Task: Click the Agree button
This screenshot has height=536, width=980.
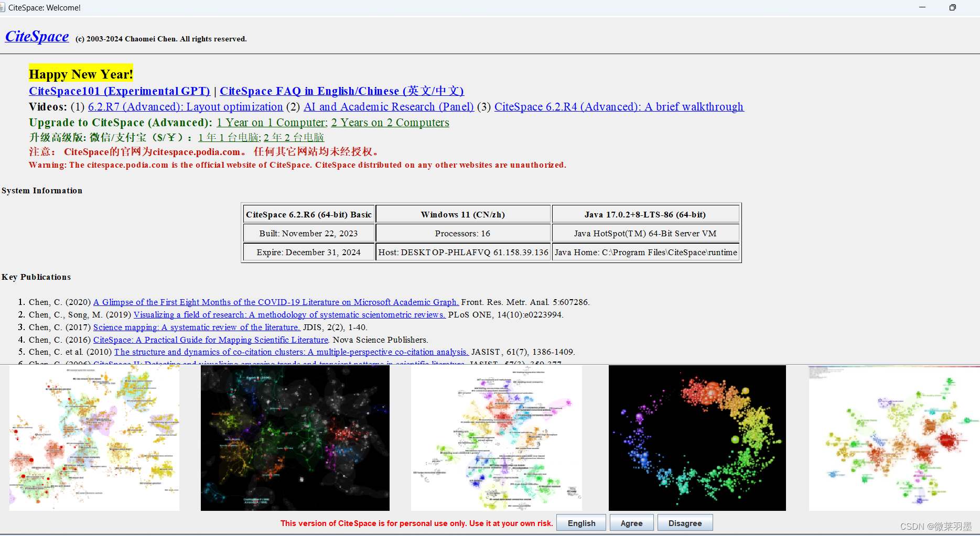Action: click(x=632, y=523)
